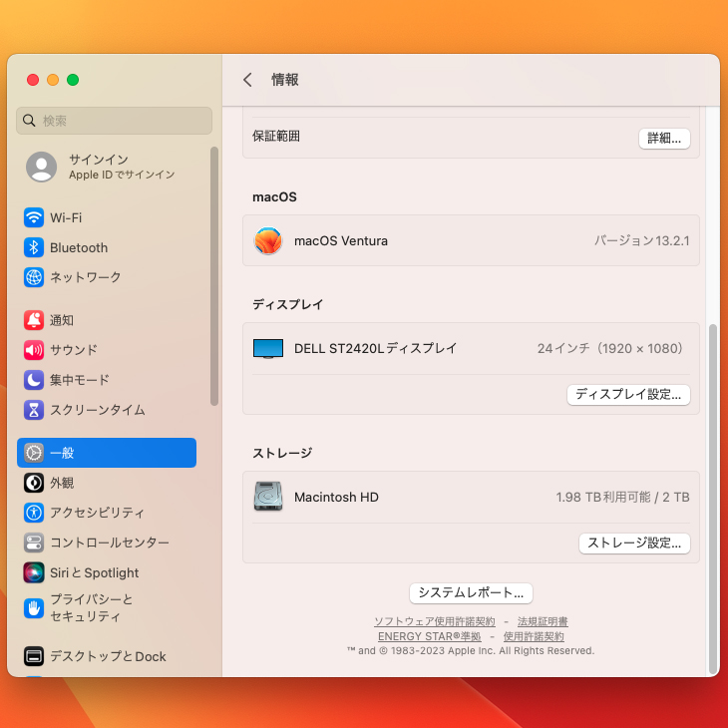Viewport: 728px width, 728px height.
Task: Click the 一般 gear icon
Action: 34,453
